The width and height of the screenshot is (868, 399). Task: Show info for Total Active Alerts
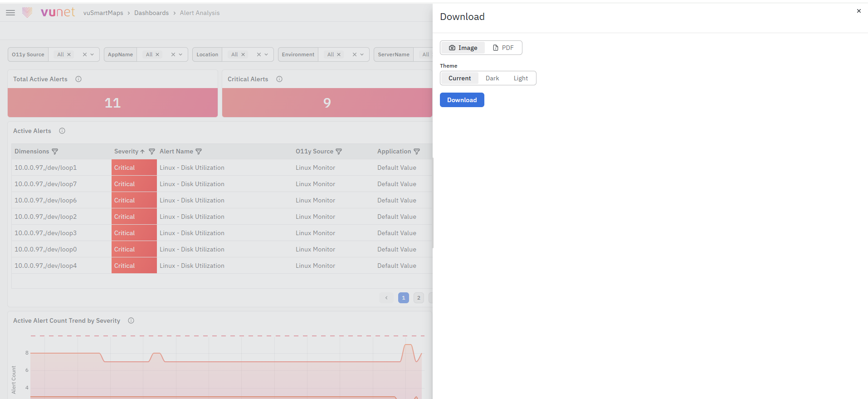pyautogui.click(x=78, y=79)
